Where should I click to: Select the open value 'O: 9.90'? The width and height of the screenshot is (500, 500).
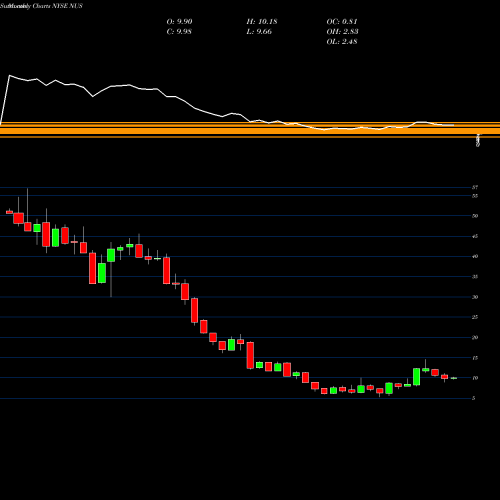pyautogui.click(x=179, y=22)
